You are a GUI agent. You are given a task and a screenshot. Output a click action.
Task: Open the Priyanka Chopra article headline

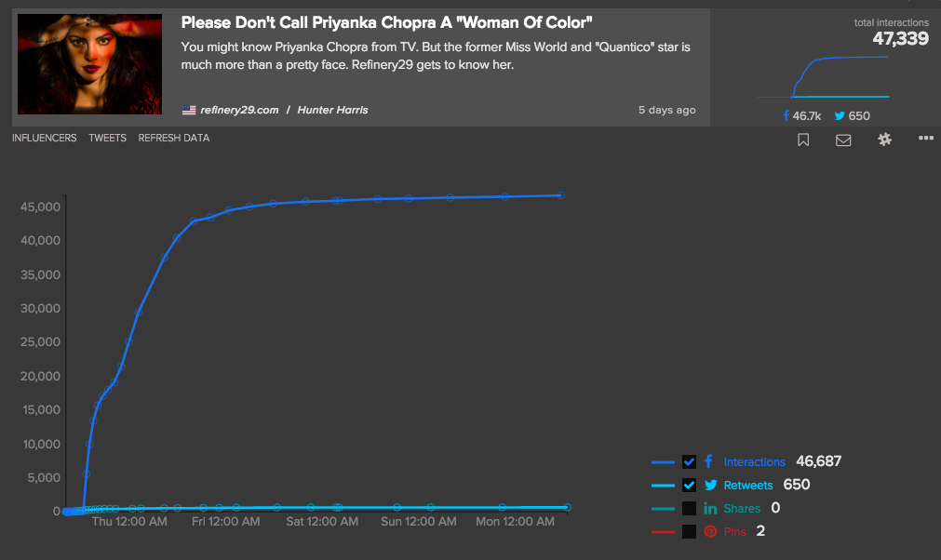pyautogui.click(x=386, y=22)
